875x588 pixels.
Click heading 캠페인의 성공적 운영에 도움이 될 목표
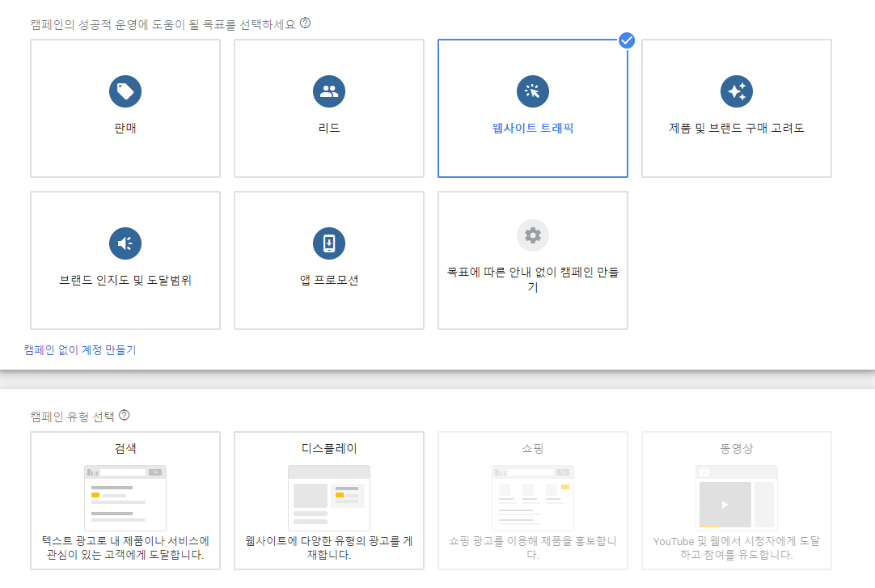click(x=163, y=24)
